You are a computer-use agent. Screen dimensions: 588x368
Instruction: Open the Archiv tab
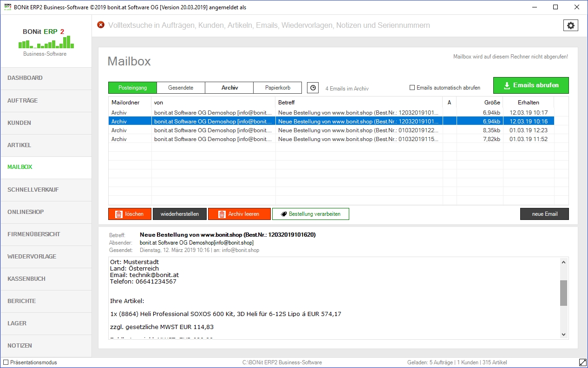[229, 87]
